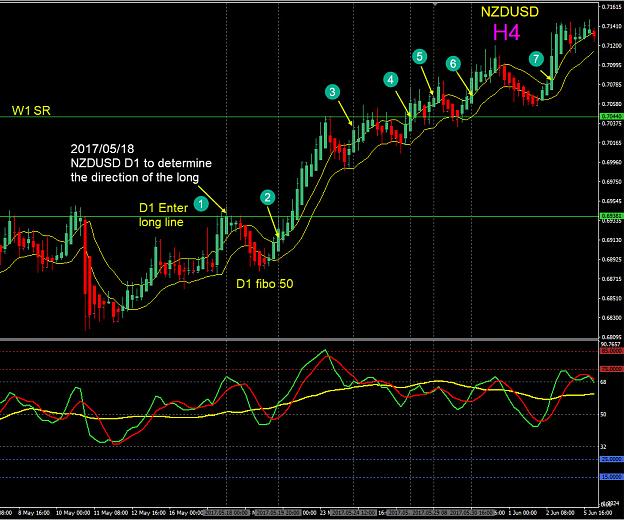Screen dimensions: 625x520
Task: Click the 68 level label on indicator scale
Action: [603, 382]
